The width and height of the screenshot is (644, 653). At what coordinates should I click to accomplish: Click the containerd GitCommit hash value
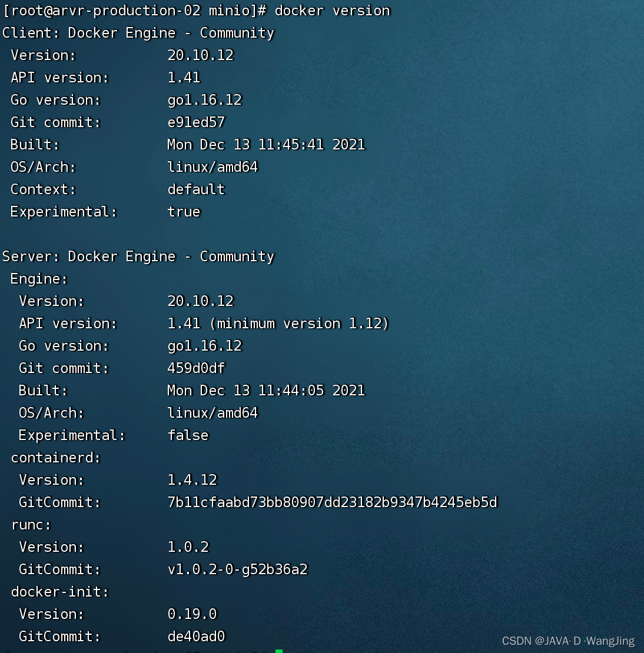click(x=332, y=502)
